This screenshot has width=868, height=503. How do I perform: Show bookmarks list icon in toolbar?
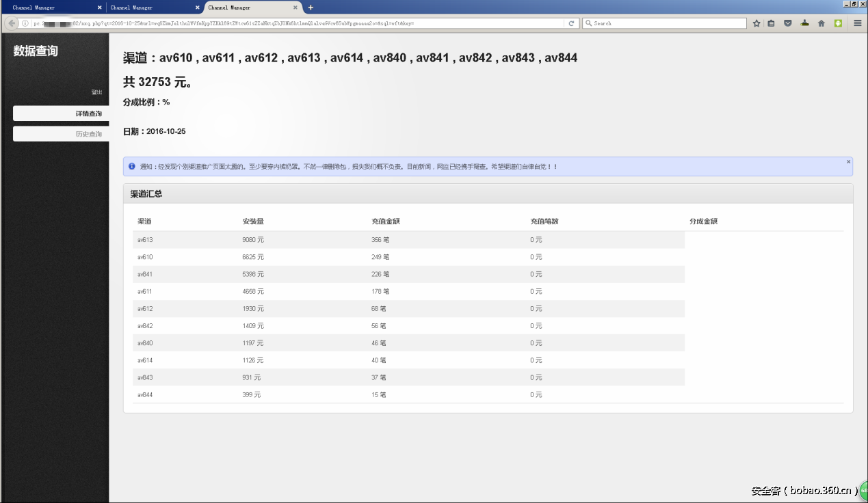tap(772, 23)
